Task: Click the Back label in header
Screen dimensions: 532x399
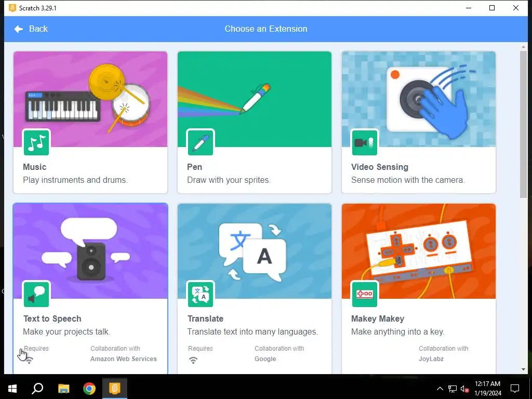Action: tap(38, 29)
